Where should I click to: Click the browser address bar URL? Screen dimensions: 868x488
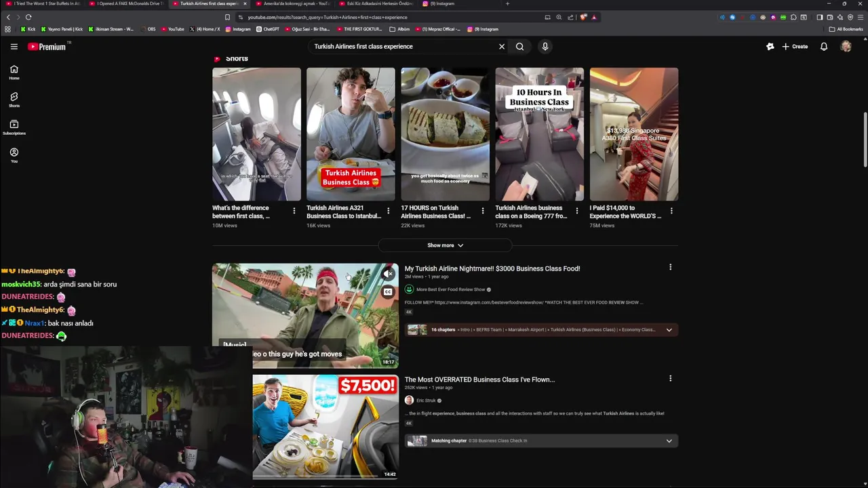click(328, 17)
